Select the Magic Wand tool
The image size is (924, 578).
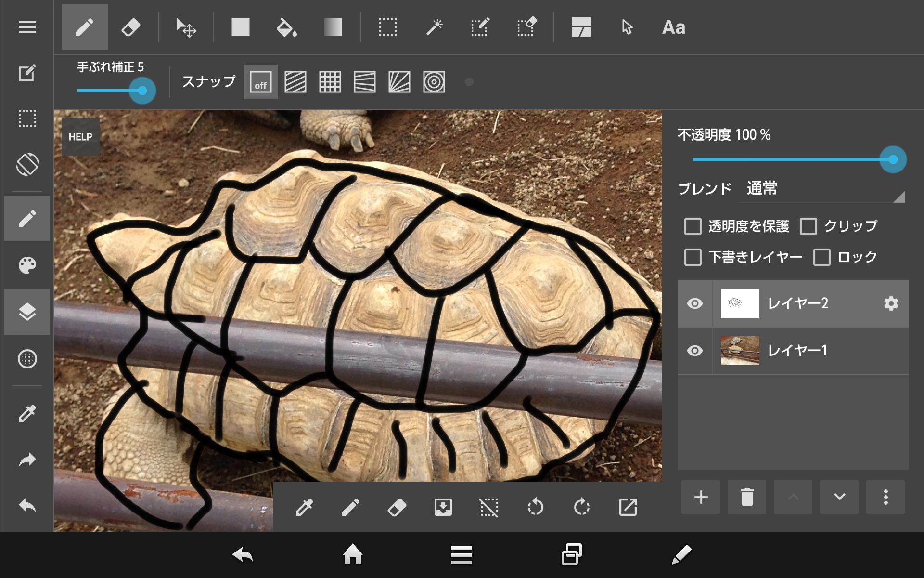[x=434, y=27]
